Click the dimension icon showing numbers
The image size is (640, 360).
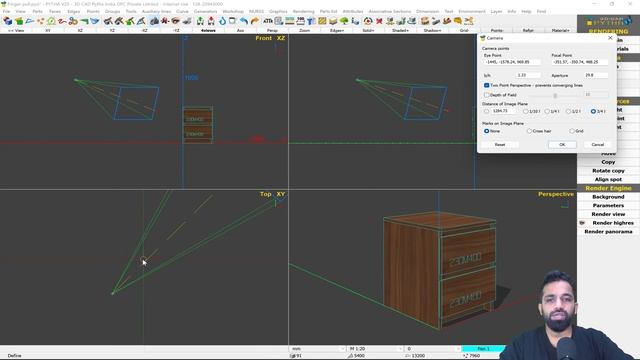pos(301,21)
